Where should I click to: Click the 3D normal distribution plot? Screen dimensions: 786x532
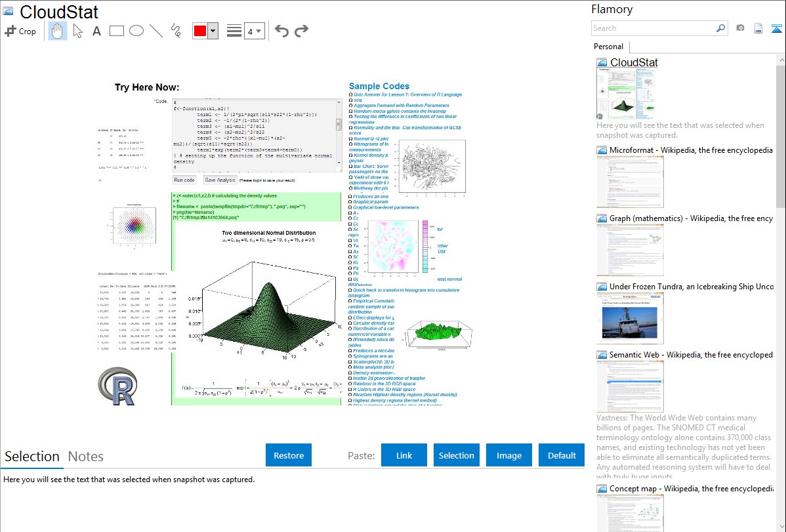pyautogui.click(x=264, y=308)
